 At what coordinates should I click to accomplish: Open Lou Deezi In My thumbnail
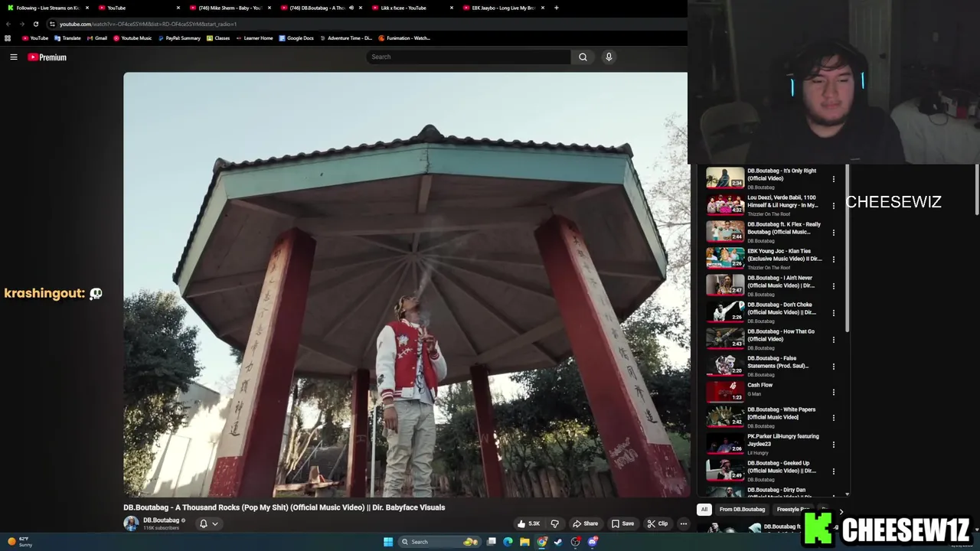725,204
